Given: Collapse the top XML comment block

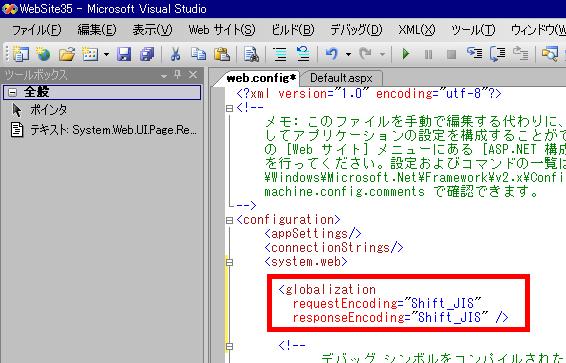Looking at the screenshot, I should click(229, 108).
